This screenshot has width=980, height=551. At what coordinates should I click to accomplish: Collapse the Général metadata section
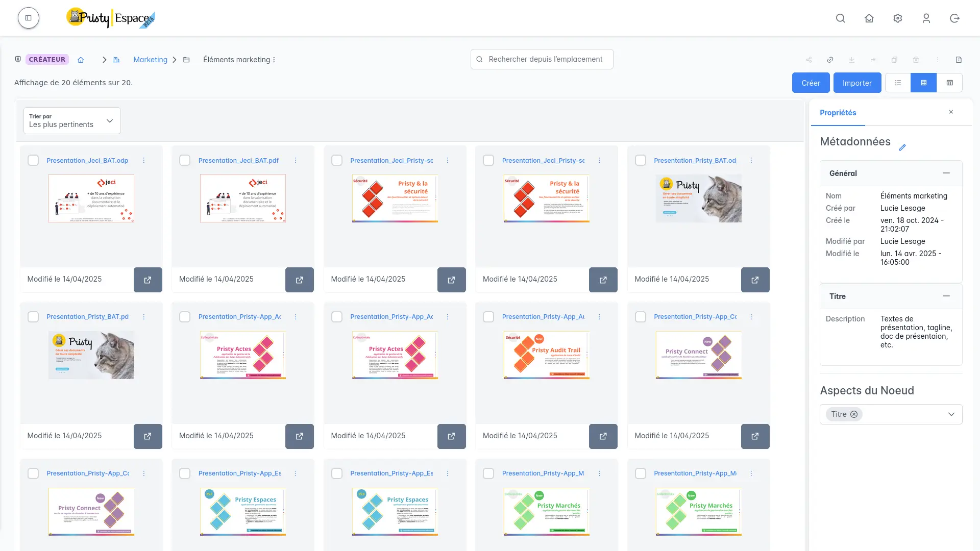pyautogui.click(x=946, y=173)
